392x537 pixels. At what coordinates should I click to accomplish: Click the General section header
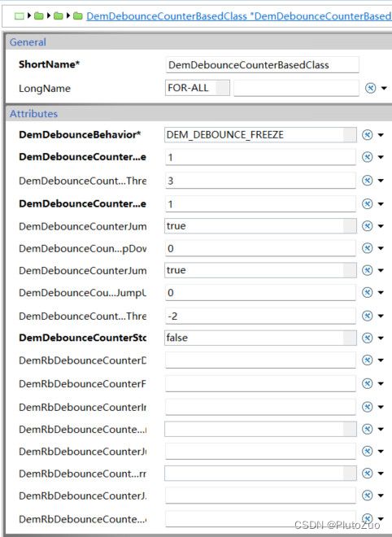click(x=198, y=42)
